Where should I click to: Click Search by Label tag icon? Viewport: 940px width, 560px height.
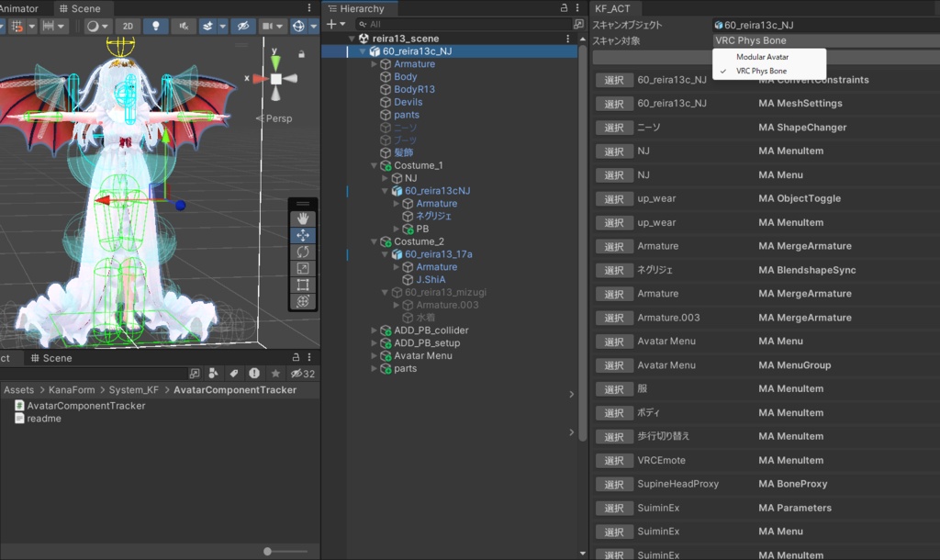pyautogui.click(x=234, y=374)
